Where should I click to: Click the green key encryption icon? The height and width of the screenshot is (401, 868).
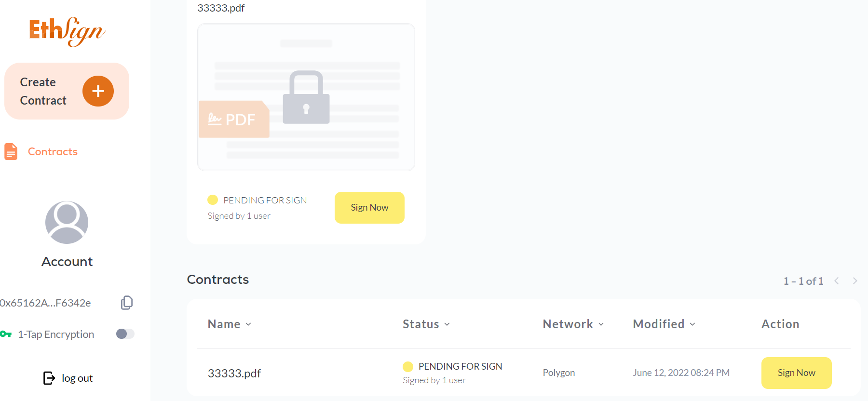tap(6, 334)
